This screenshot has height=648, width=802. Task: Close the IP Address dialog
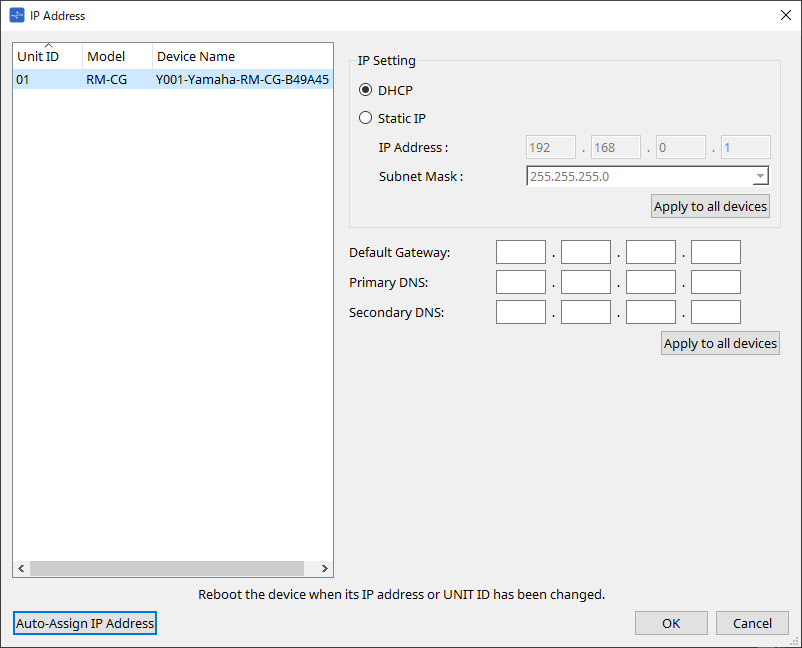785,15
